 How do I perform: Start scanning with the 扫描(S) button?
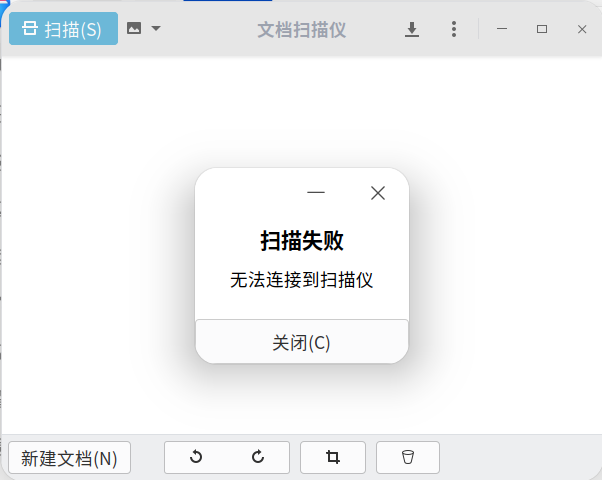pos(63,28)
